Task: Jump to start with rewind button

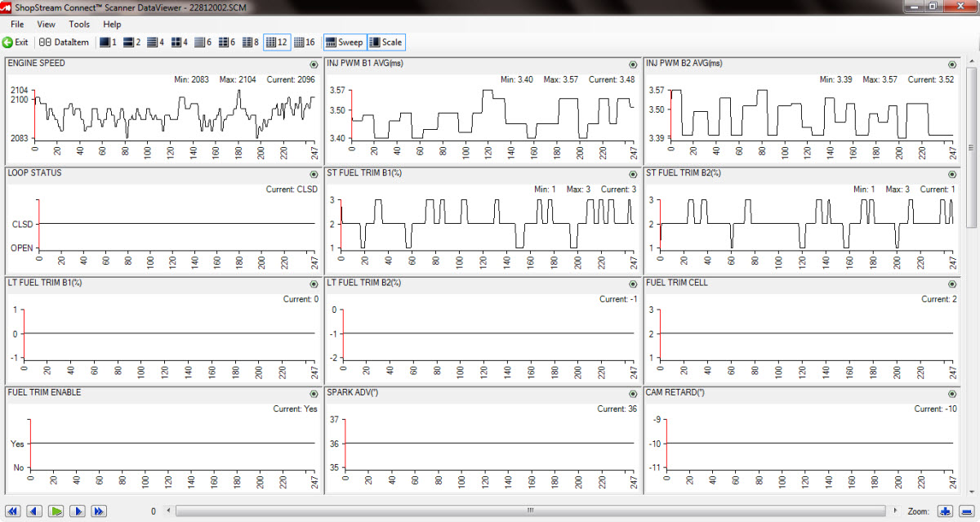Action: point(14,511)
